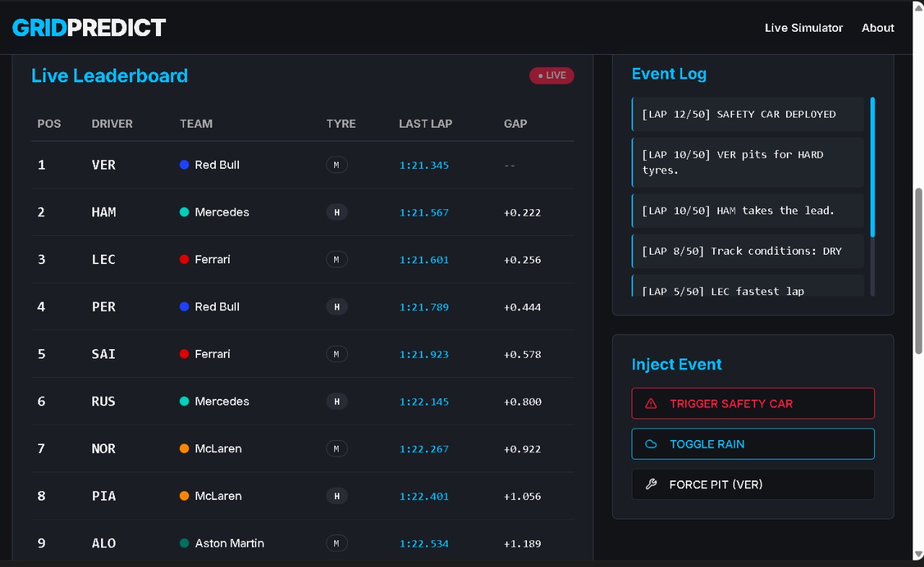
Task: Click lap time 1:22.401
Action: coord(424,496)
